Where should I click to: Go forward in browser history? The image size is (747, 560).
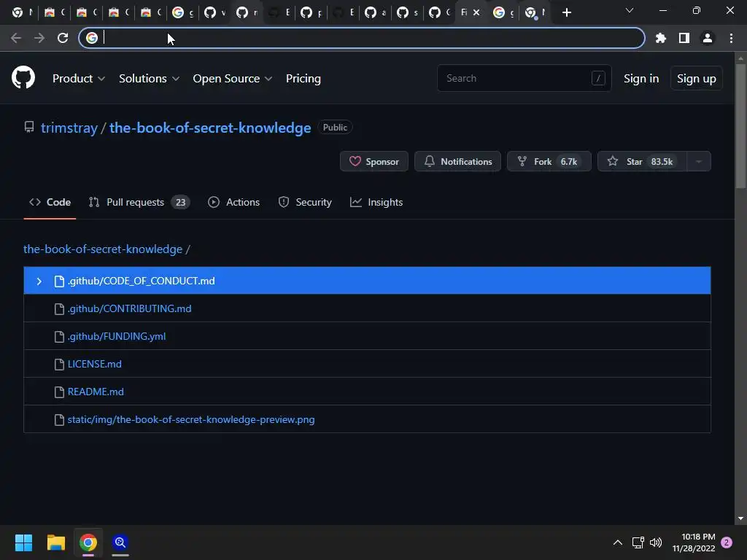tap(39, 38)
